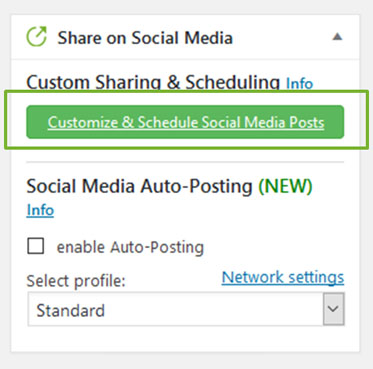Click the Select profile label
This screenshot has height=369, width=373.
coord(76,281)
